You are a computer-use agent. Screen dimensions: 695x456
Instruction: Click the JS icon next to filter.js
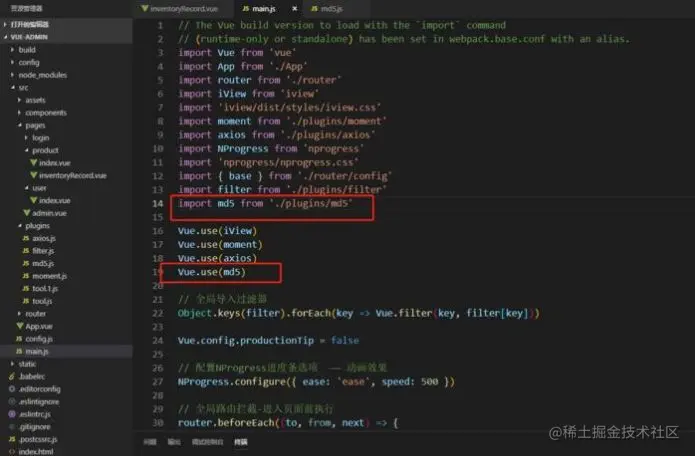[x=26, y=251]
